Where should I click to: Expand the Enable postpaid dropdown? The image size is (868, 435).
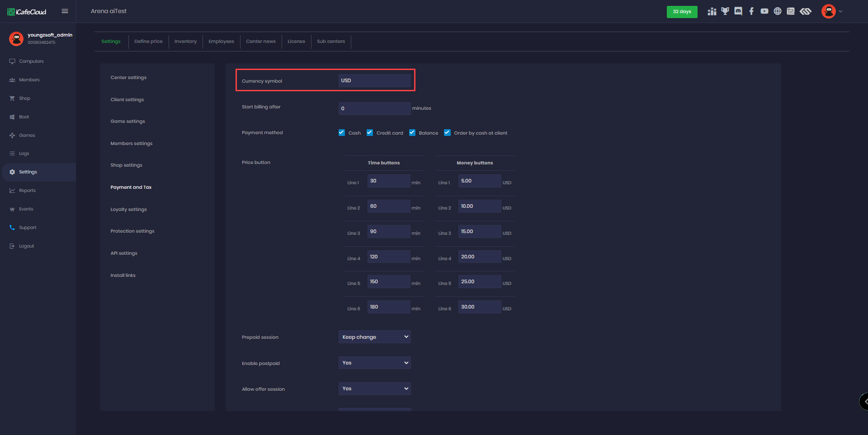[374, 363]
